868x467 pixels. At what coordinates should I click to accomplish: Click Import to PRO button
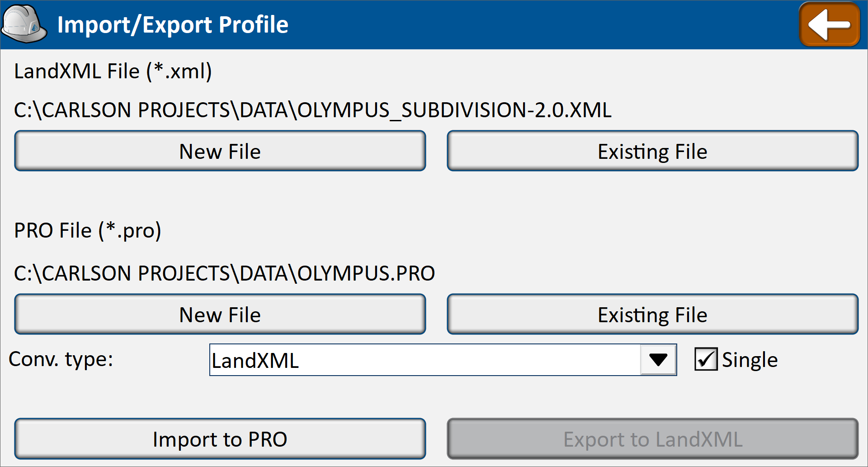[x=220, y=439]
